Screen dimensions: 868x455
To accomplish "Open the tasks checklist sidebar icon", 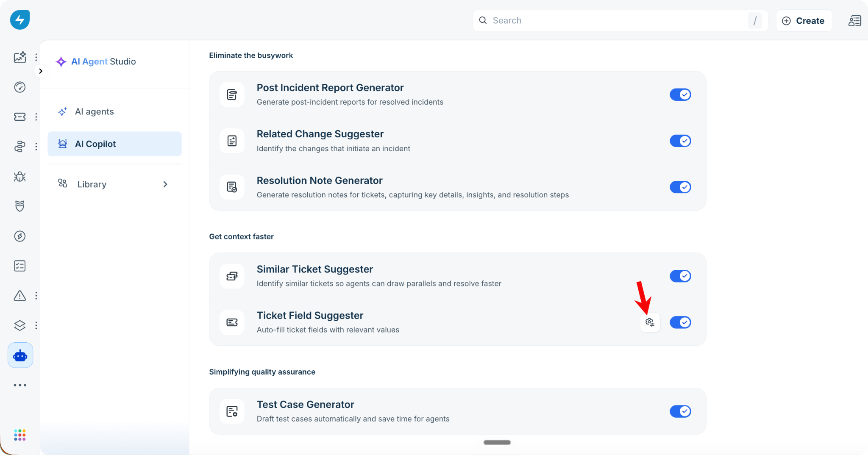I will pos(20,266).
